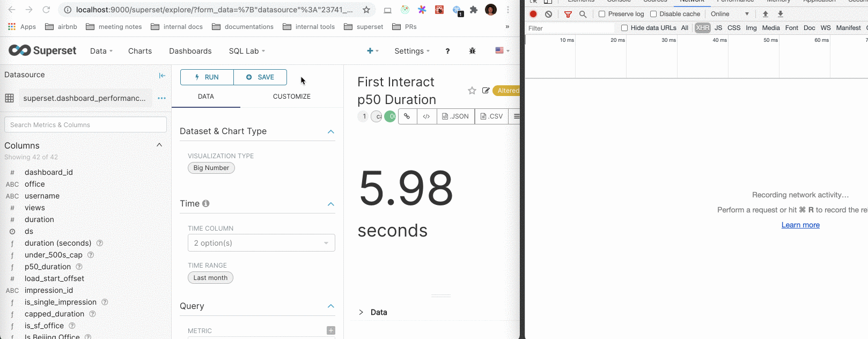868x339 pixels.
Task: Click the SAVE button
Action: 260,77
